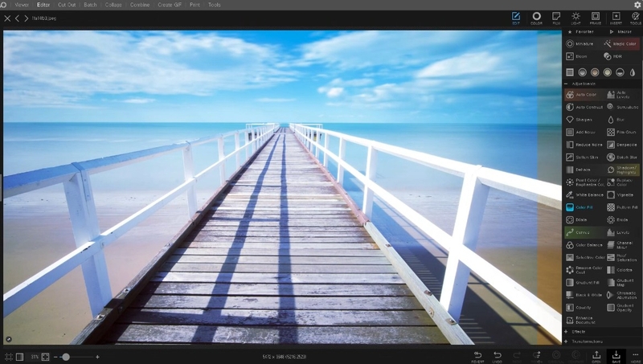Open the Hue/Saturation adjustment
The width and height of the screenshot is (643, 364).
(622, 257)
